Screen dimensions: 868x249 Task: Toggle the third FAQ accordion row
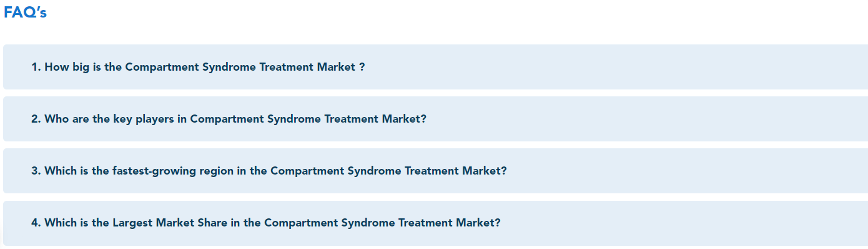pyautogui.click(x=435, y=171)
